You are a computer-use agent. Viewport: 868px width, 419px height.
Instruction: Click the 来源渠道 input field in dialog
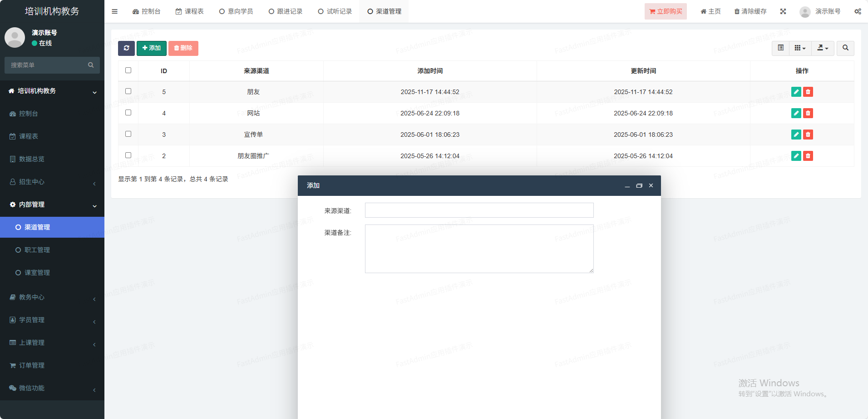[479, 210]
